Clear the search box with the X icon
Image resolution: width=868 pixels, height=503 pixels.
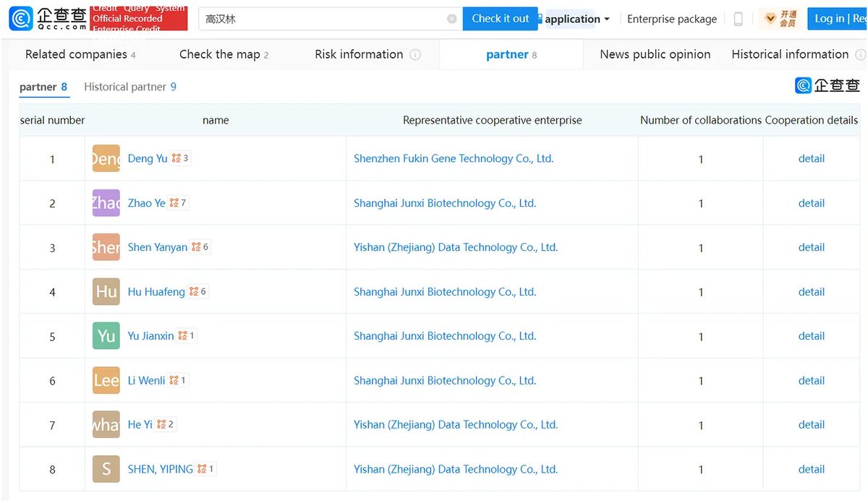click(x=451, y=19)
